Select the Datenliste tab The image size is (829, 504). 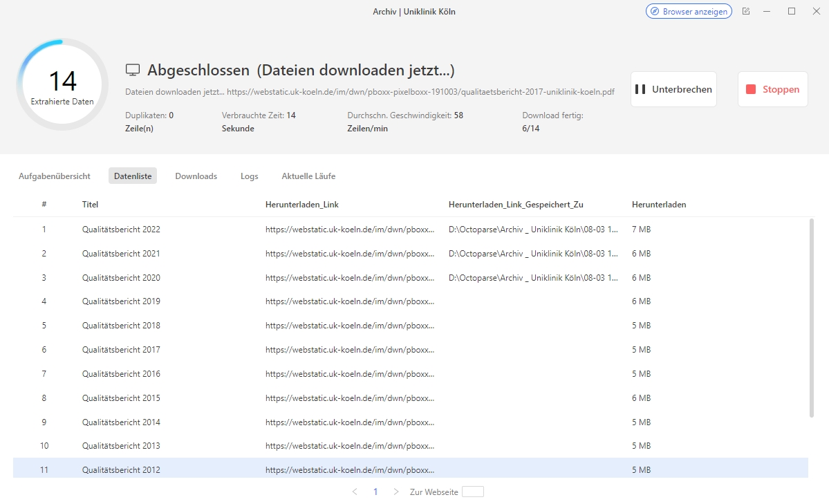(133, 176)
